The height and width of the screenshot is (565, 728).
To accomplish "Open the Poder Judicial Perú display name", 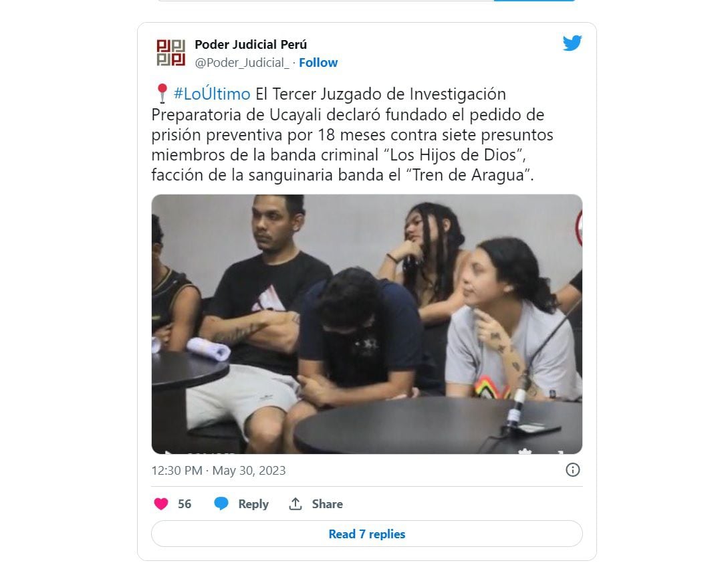I will (x=251, y=45).
